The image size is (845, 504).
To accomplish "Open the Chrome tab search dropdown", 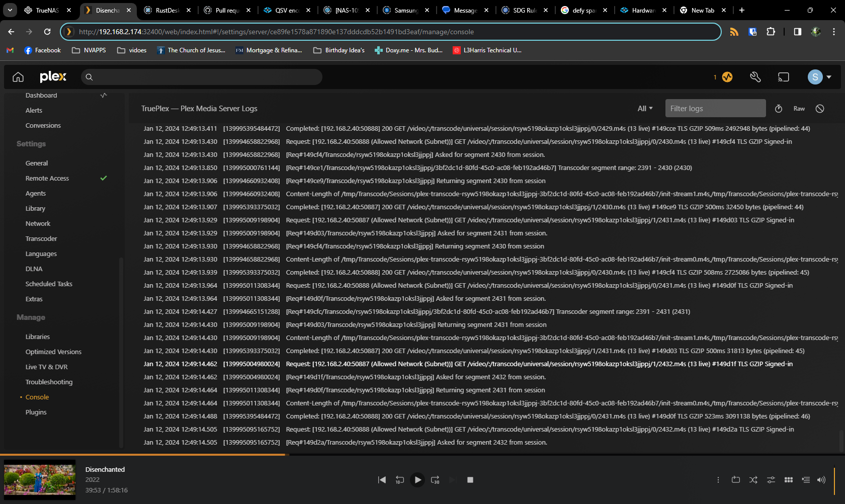I will (10, 10).
